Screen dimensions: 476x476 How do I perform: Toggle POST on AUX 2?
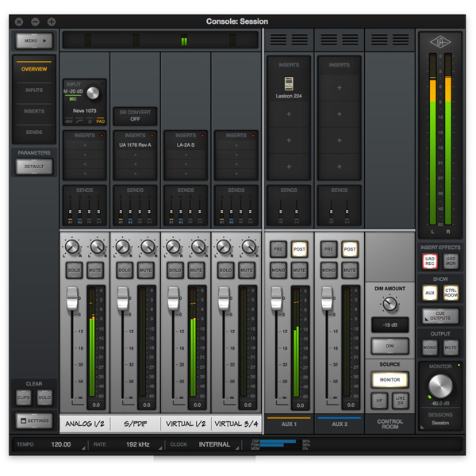(349, 249)
